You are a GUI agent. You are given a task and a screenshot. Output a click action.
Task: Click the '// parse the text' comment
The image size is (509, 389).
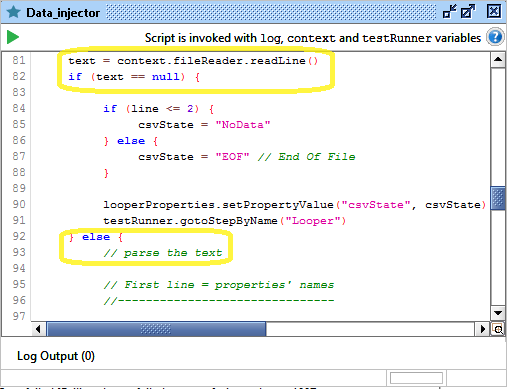click(x=163, y=253)
